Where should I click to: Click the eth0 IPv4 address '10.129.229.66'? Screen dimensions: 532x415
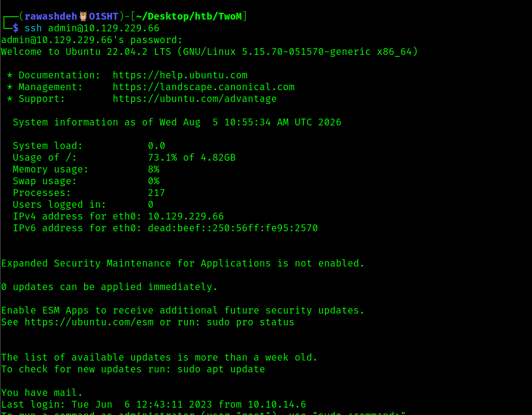click(x=186, y=217)
